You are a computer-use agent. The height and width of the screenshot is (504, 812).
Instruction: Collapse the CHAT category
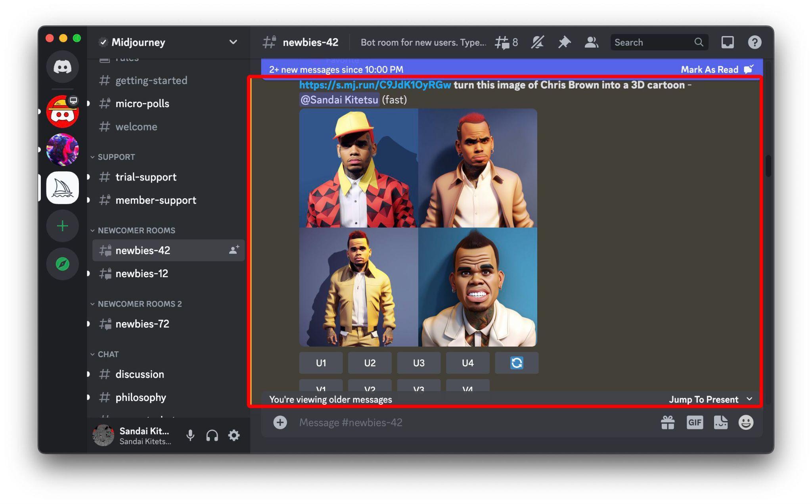[x=104, y=354]
